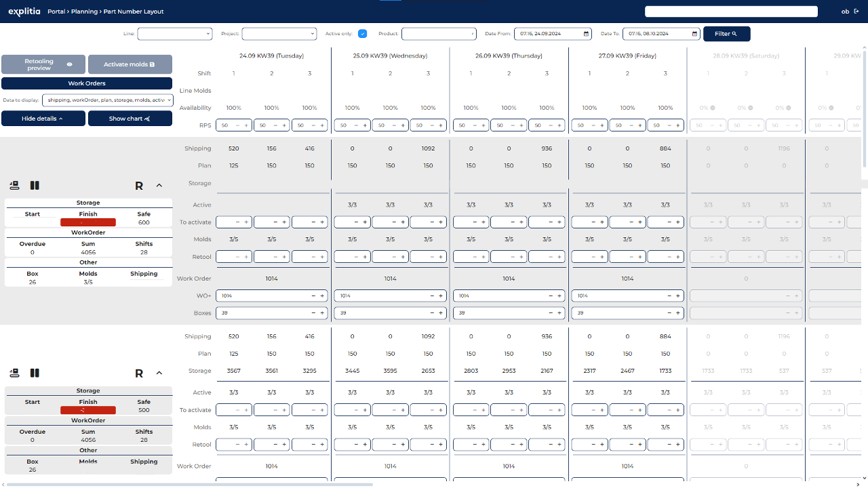Focus the search box in the header
The width and height of the screenshot is (868, 488).
coord(731,12)
